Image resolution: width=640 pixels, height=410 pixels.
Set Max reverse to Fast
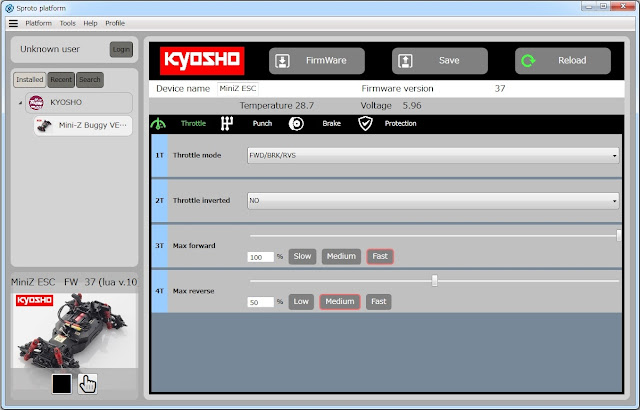378,302
